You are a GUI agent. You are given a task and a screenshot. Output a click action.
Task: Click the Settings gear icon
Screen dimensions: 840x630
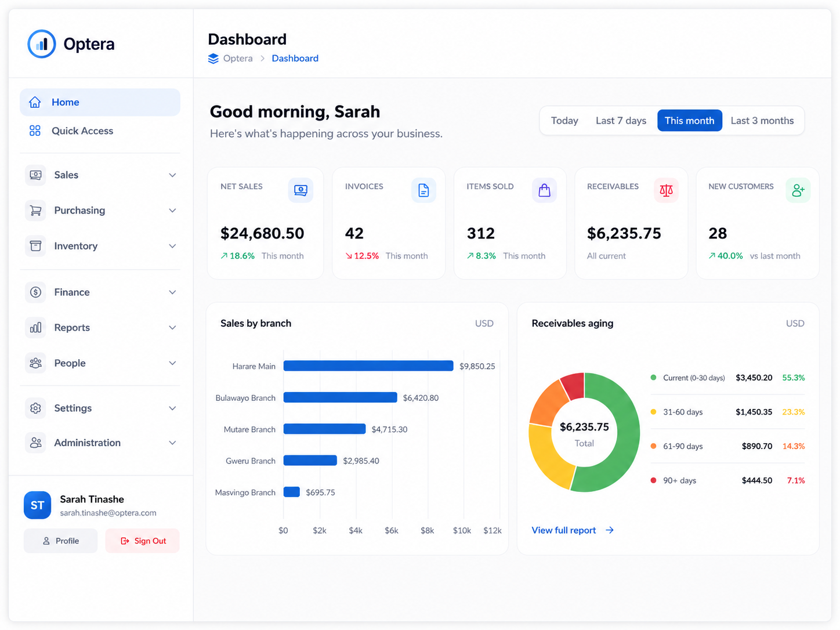point(35,408)
